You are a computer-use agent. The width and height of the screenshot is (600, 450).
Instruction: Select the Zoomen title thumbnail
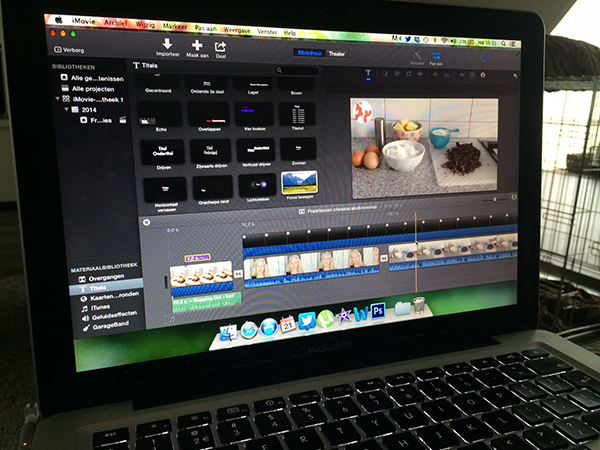tap(298, 149)
